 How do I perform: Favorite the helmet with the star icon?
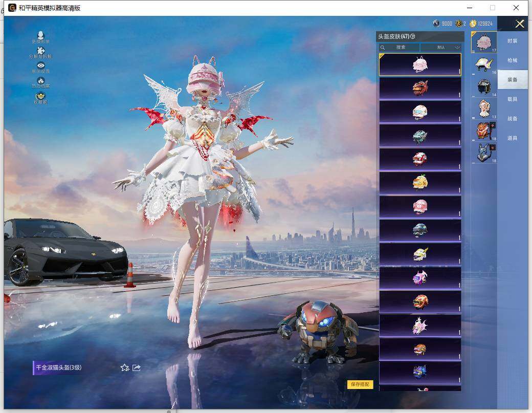tap(124, 367)
